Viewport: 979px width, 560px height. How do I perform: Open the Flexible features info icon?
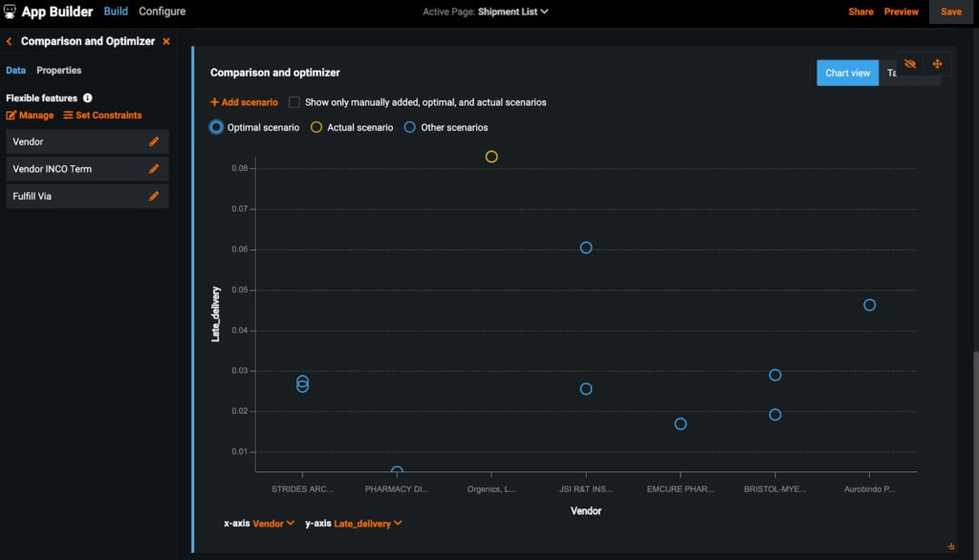point(87,98)
